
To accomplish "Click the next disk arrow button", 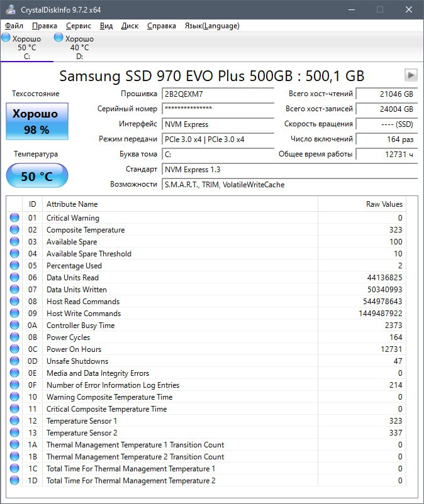I will pos(411,75).
